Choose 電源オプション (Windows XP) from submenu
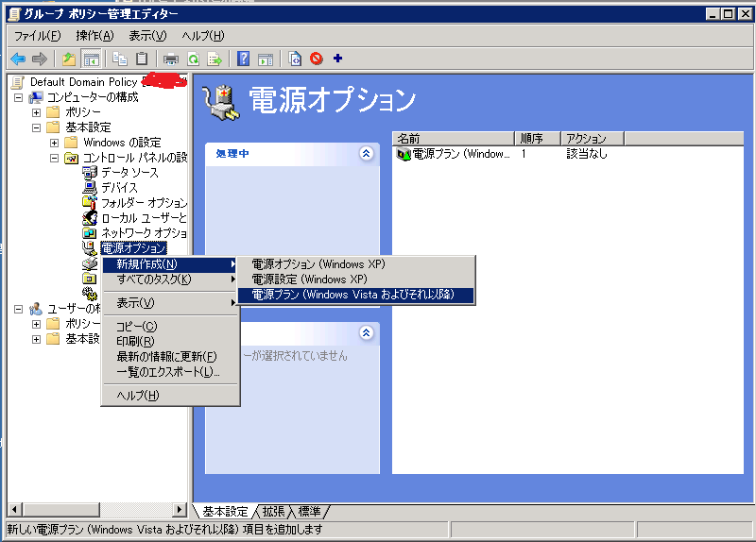Viewport: 756px width, 542px height. pos(356,264)
